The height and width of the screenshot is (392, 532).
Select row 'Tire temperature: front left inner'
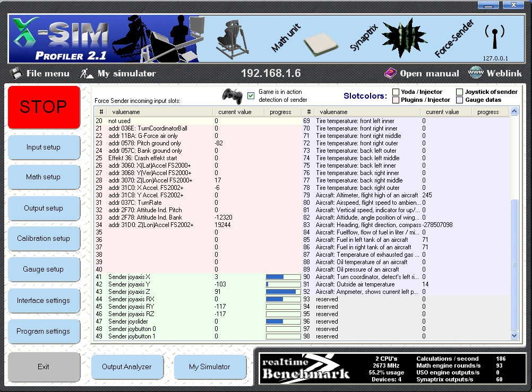pyautogui.click(x=406, y=121)
